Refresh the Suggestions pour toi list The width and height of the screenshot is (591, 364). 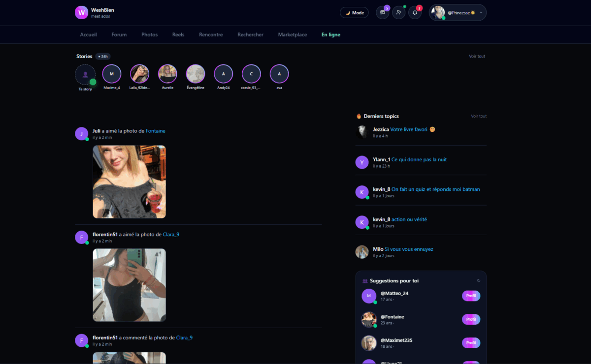(478, 281)
